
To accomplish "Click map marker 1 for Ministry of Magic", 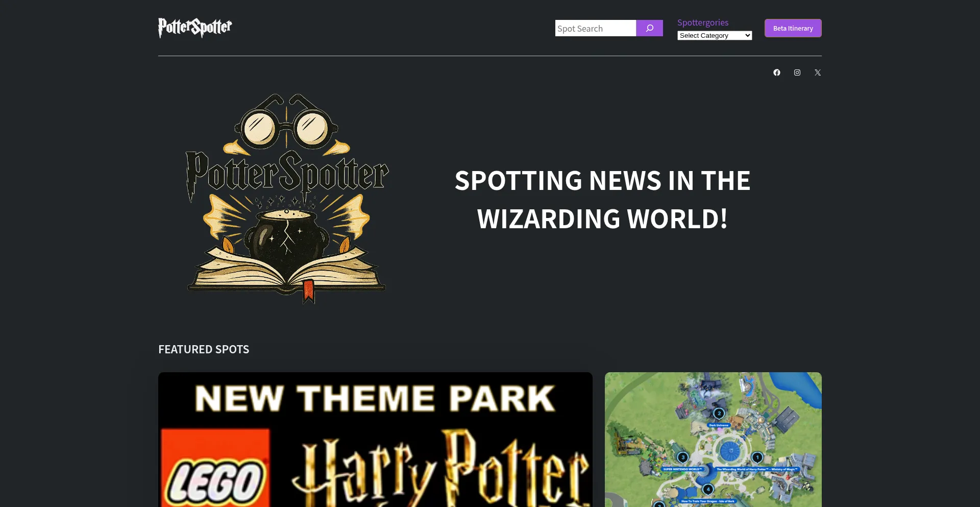I will pyautogui.click(x=757, y=457).
